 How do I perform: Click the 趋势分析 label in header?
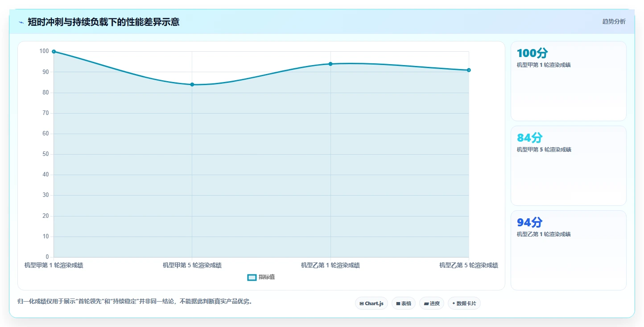614,21
